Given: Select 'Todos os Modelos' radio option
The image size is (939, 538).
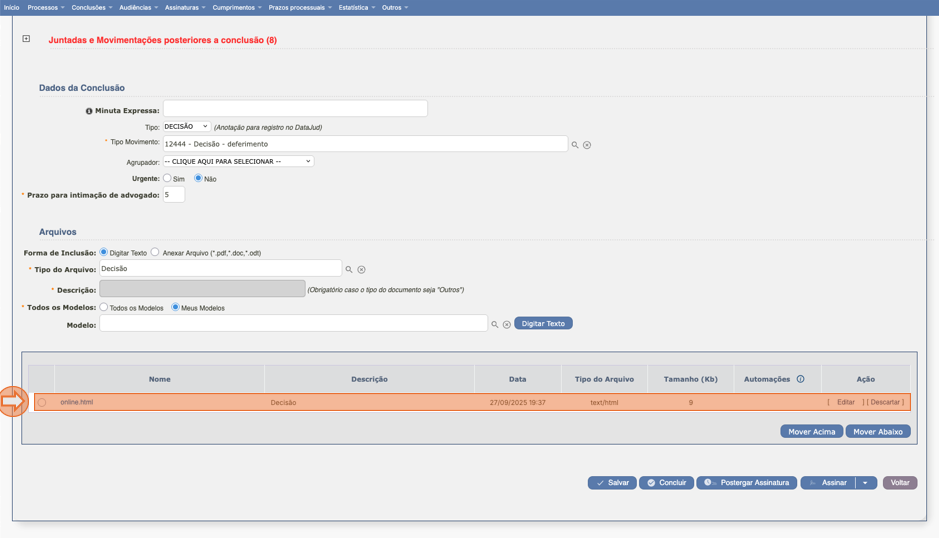Looking at the screenshot, I should coord(103,307).
